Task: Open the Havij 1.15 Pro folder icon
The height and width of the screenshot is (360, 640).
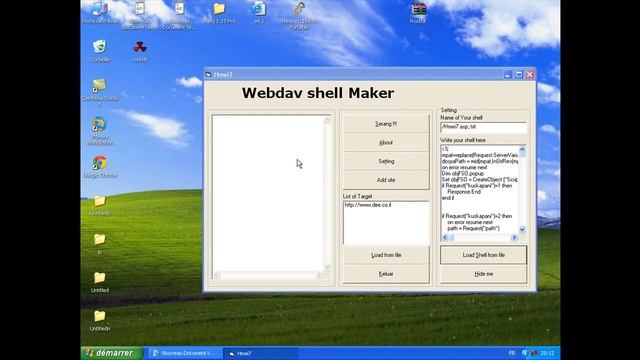Action: point(219,13)
